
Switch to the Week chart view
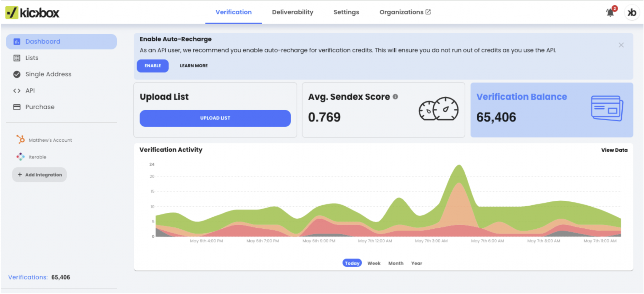coord(374,263)
